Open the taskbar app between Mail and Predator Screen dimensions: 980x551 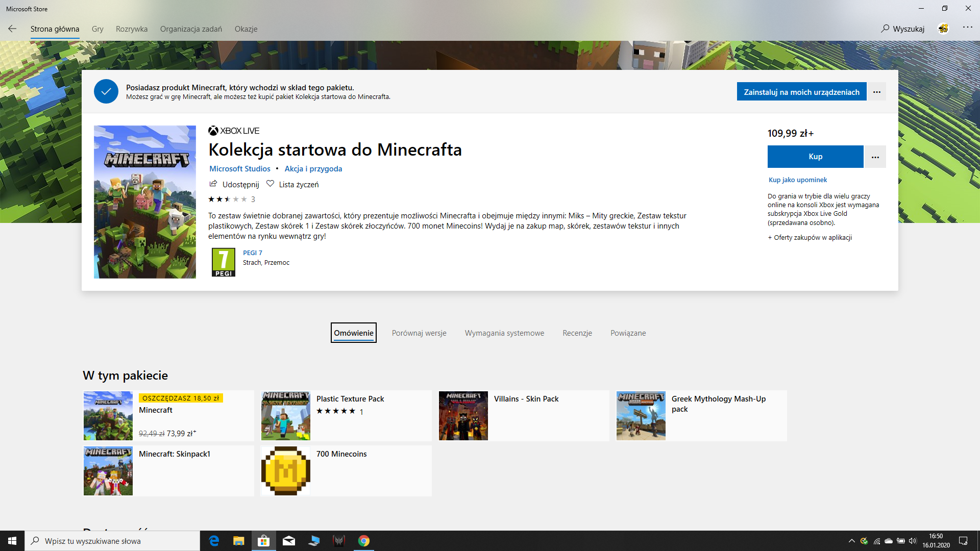pos(313,541)
